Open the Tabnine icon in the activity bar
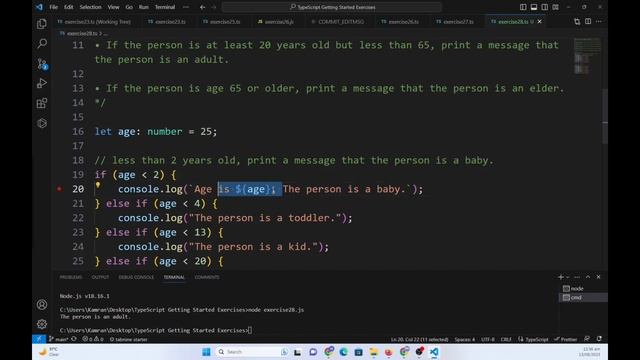The width and height of the screenshot is (640, 360). point(42,123)
